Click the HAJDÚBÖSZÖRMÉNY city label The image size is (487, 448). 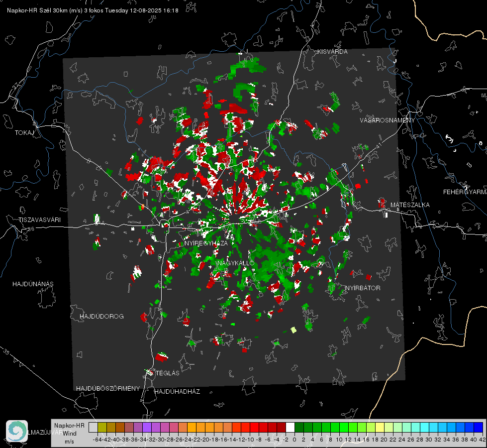click(108, 389)
